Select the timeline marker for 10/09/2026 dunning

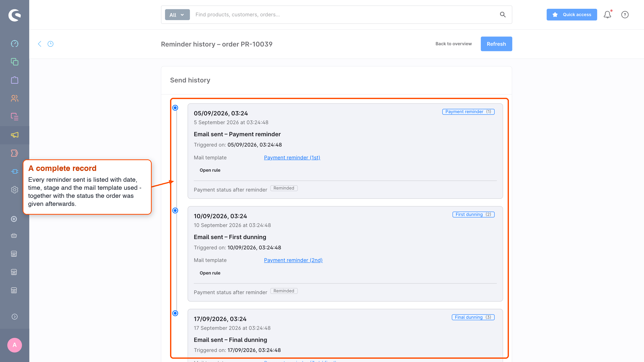click(x=175, y=211)
